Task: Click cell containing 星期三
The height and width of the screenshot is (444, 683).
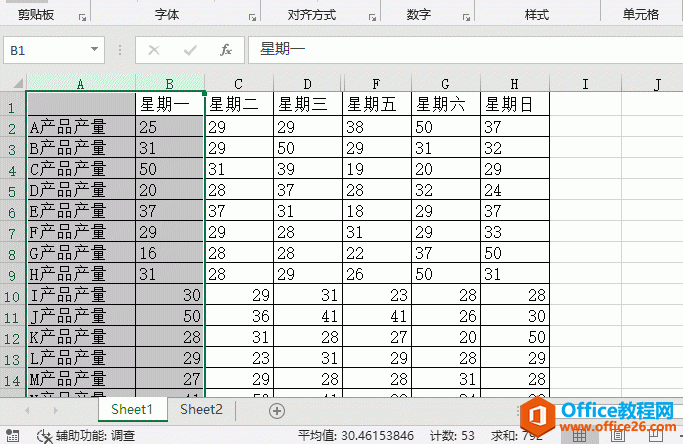Action: [x=308, y=104]
